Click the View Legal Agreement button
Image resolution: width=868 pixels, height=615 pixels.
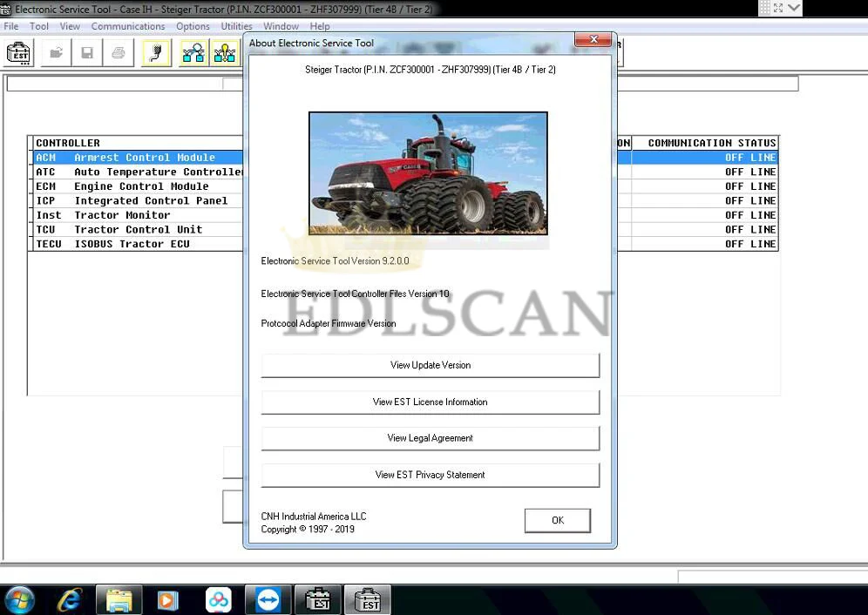pos(431,438)
